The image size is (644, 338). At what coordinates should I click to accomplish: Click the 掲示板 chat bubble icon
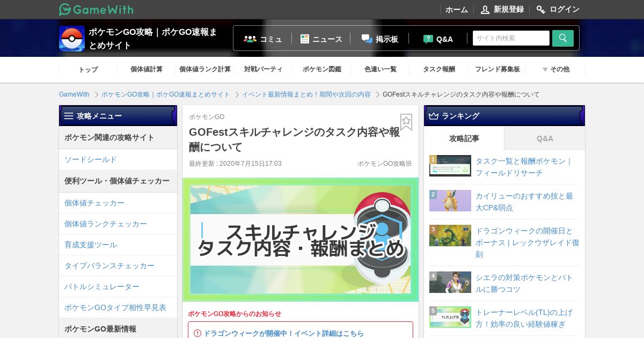tap(367, 39)
